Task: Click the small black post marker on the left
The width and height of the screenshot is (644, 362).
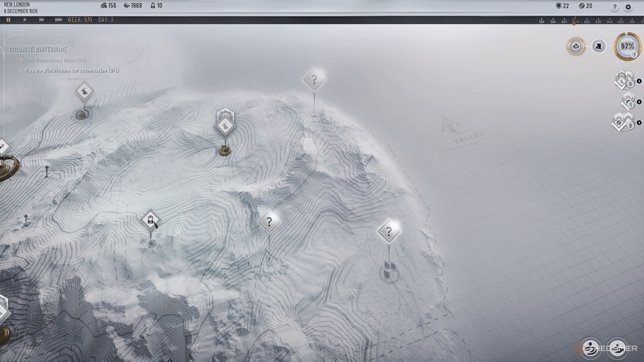Action: 47,171
